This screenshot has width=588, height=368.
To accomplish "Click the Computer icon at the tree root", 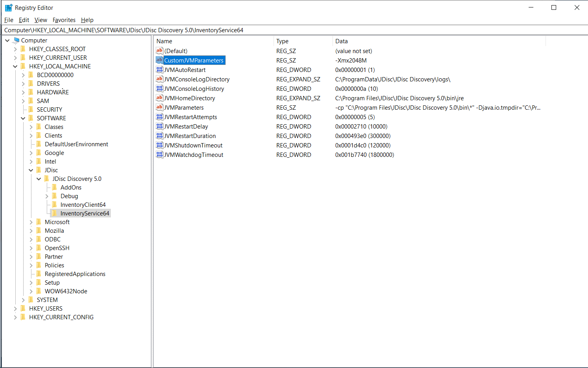I will (x=16, y=40).
